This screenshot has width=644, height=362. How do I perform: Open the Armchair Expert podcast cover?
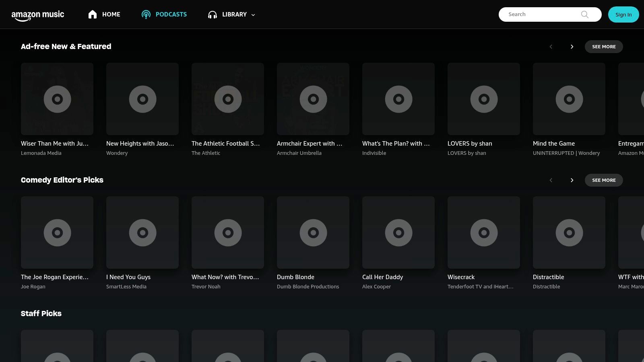[313, 99]
